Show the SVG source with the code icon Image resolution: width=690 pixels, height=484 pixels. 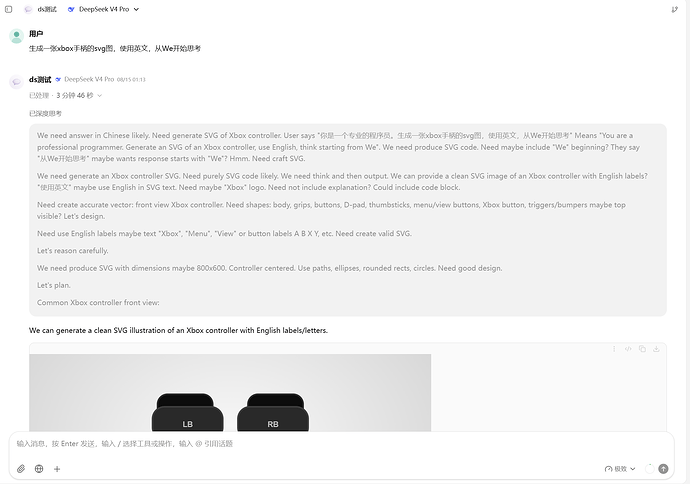(628, 349)
